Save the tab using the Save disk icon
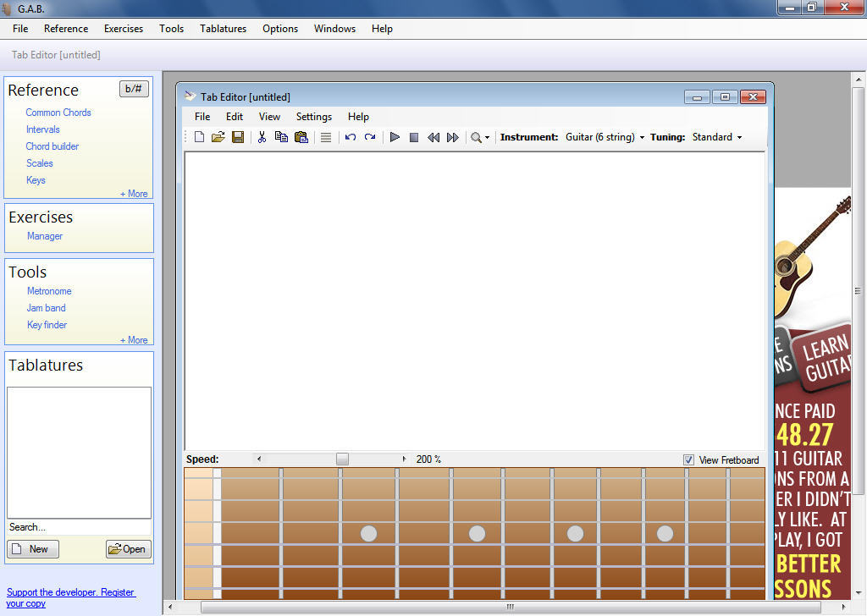Viewport: 867px width, 616px height. click(x=238, y=136)
